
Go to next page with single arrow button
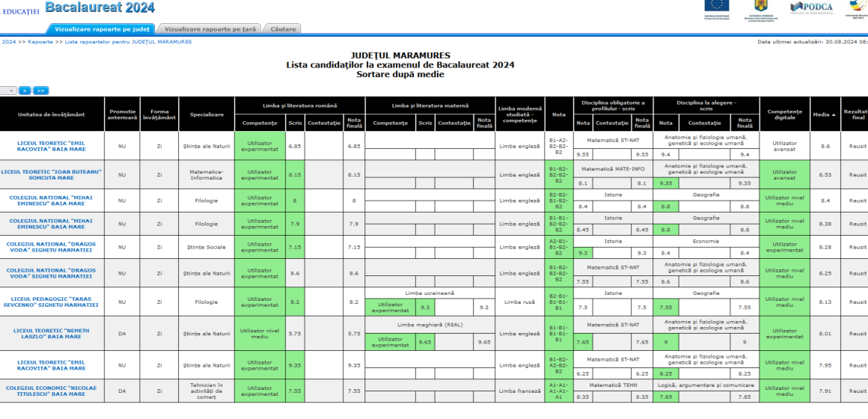click(x=25, y=91)
